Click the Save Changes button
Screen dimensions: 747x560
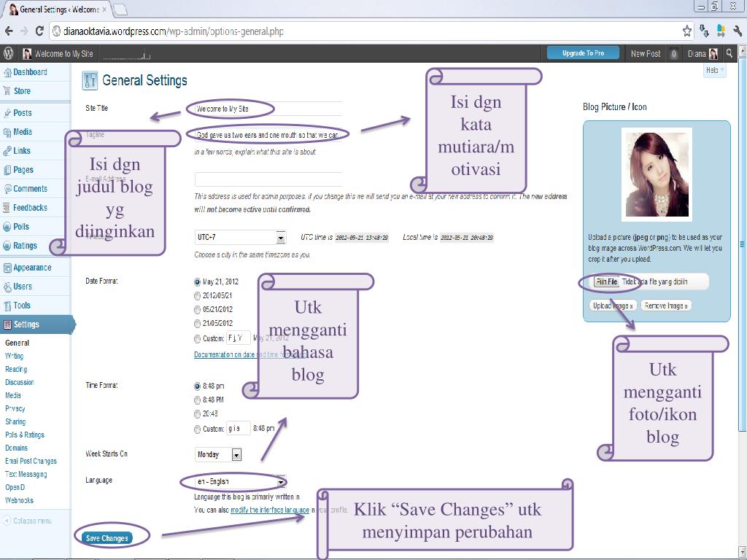pyautogui.click(x=107, y=538)
